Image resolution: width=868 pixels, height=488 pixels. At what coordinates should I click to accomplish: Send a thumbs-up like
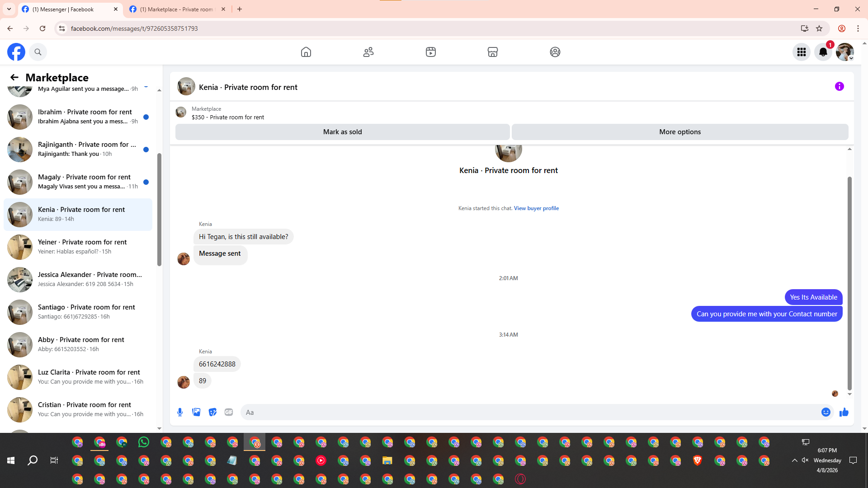coord(844,412)
